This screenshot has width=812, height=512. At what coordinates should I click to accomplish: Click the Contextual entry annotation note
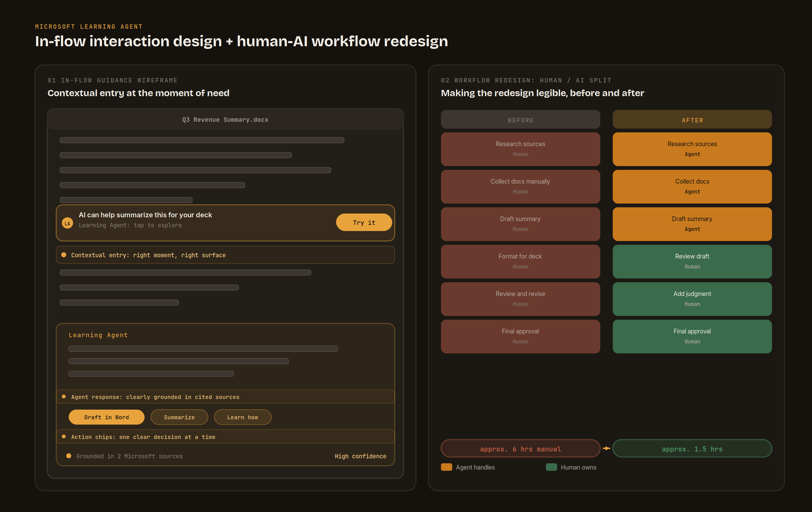pos(225,255)
